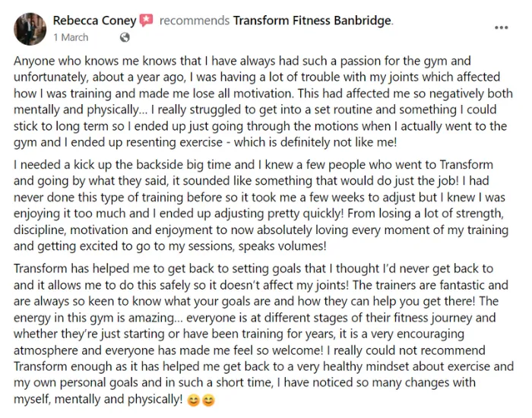Click the first smiling emoji at post end
532x418 pixels.
coord(193,401)
